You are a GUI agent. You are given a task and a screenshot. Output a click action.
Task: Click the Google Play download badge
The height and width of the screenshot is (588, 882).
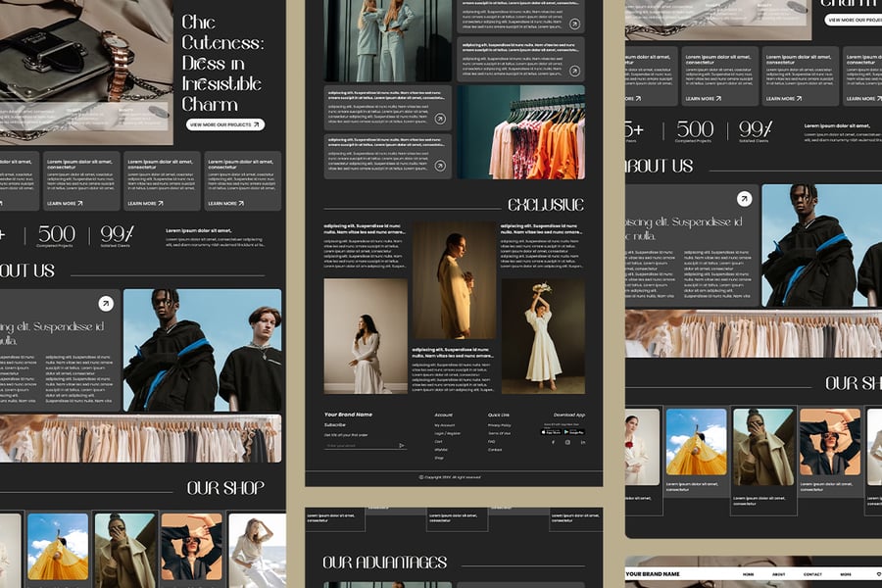pos(574,431)
